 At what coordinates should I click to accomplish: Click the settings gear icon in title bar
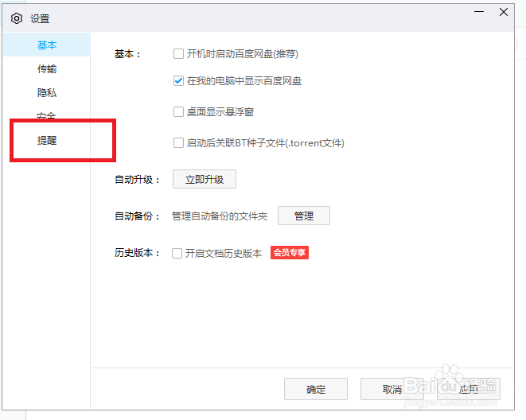17,18
